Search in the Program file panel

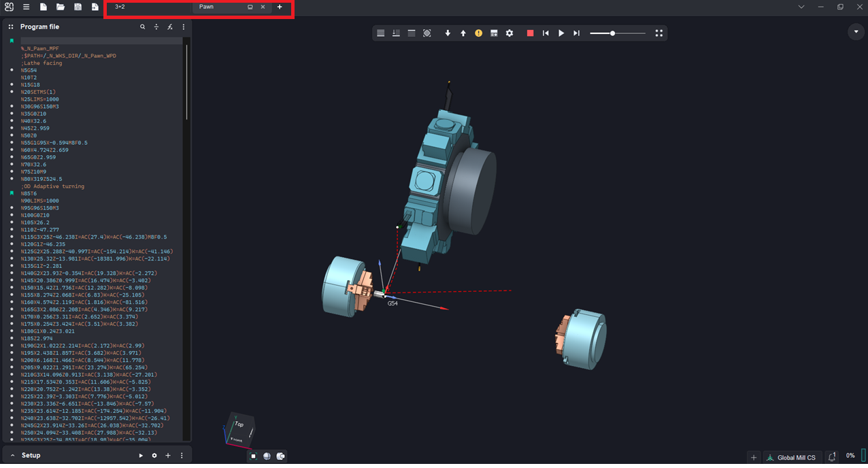click(x=142, y=27)
